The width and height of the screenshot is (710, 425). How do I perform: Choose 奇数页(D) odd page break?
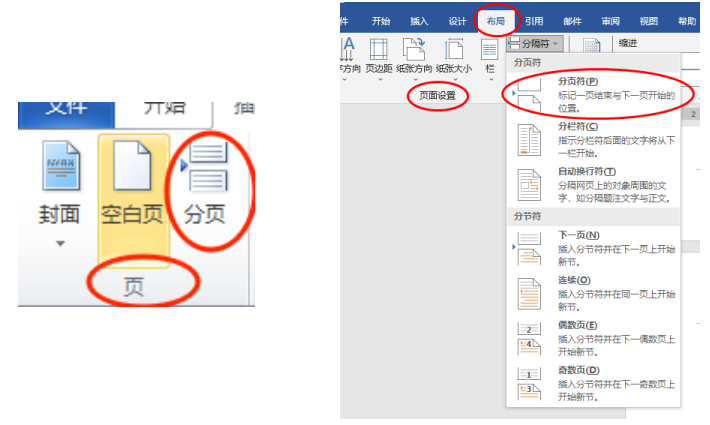pos(593,383)
